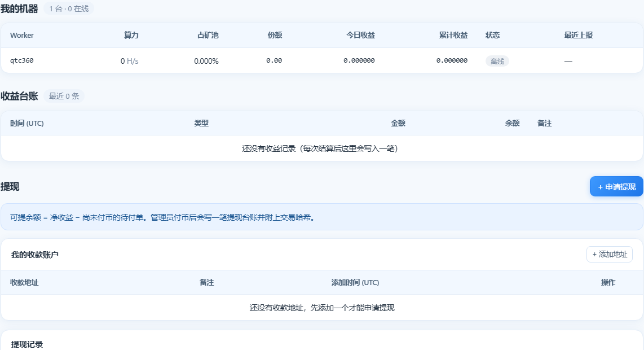
Task: Click the 1 台 · 0 在线 badge
Action: coord(69,8)
